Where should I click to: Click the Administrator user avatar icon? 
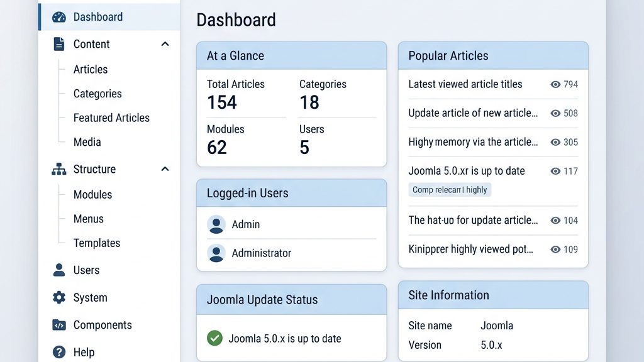[x=216, y=253]
